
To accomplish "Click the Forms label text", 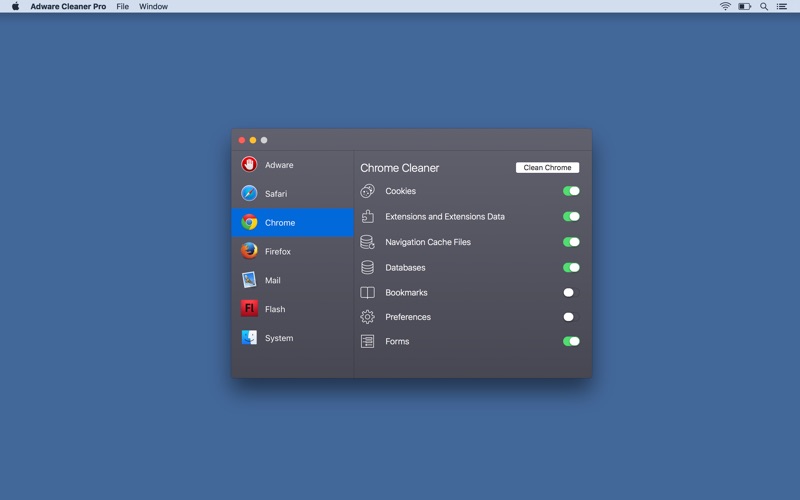I will (x=397, y=341).
